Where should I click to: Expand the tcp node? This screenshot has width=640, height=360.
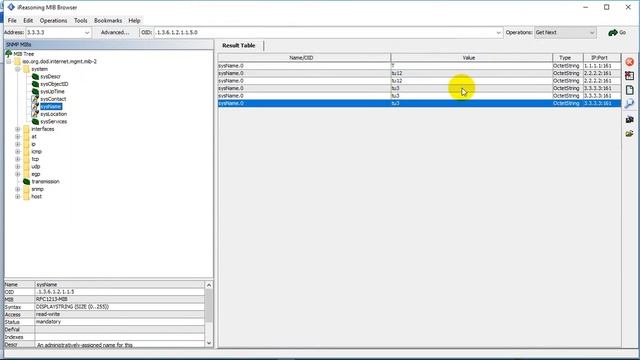pyautogui.click(x=18, y=159)
